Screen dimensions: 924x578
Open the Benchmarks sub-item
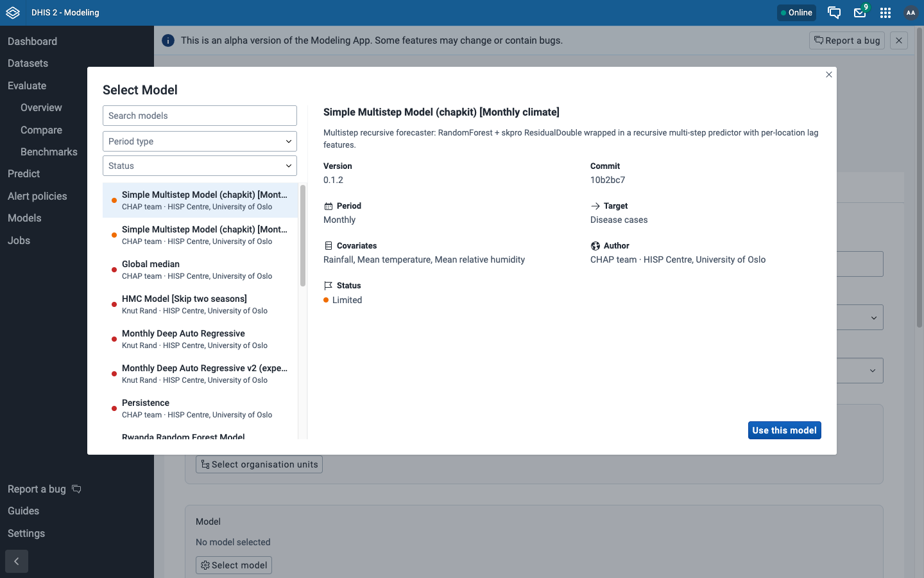[49, 152]
